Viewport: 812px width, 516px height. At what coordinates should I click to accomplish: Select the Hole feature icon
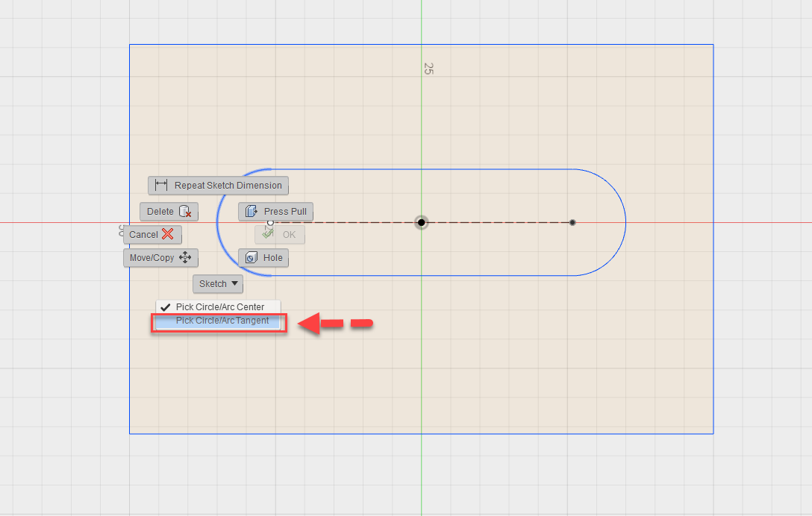click(252, 257)
